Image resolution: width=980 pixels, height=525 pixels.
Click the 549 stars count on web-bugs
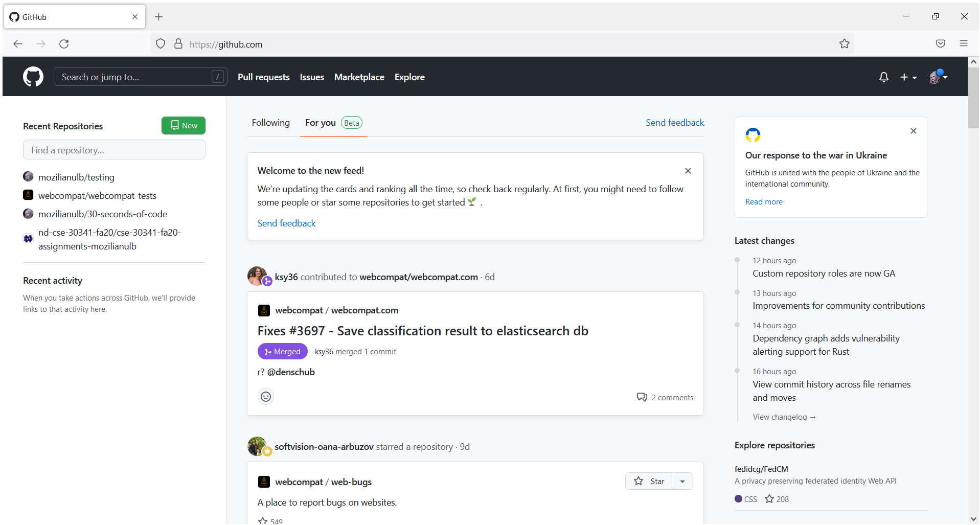pyautogui.click(x=270, y=521)
